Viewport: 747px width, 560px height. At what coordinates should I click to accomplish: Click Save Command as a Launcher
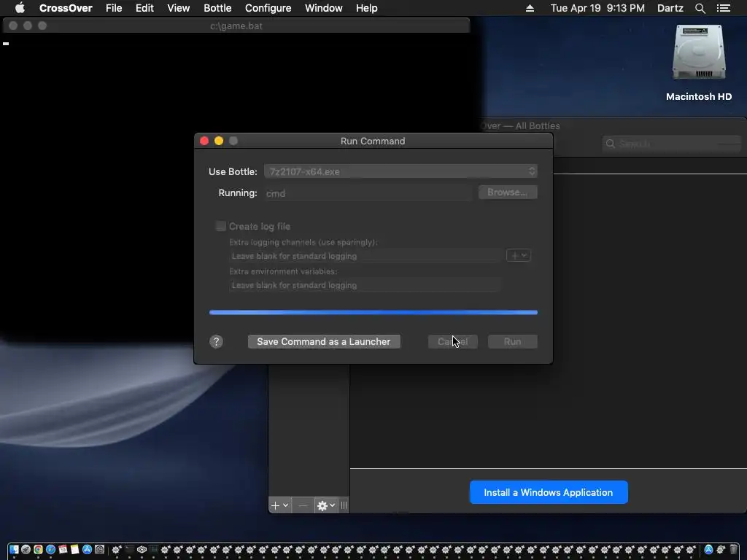(324, 341)
